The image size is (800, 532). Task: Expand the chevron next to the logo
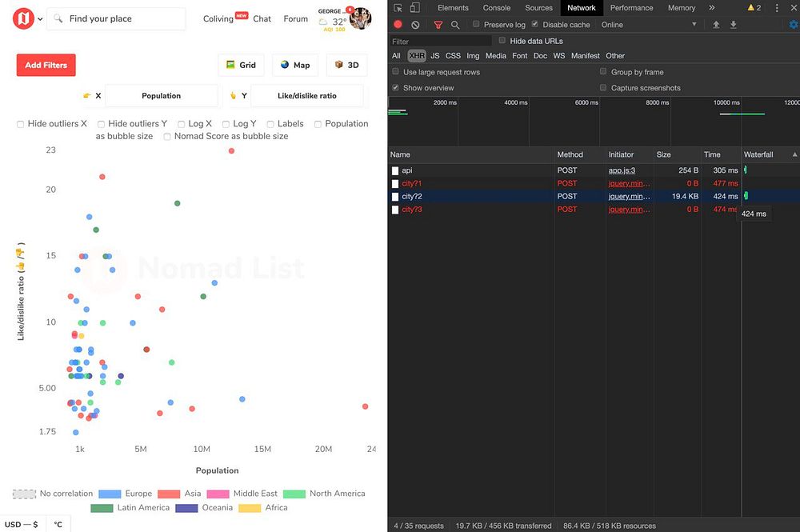40,19
